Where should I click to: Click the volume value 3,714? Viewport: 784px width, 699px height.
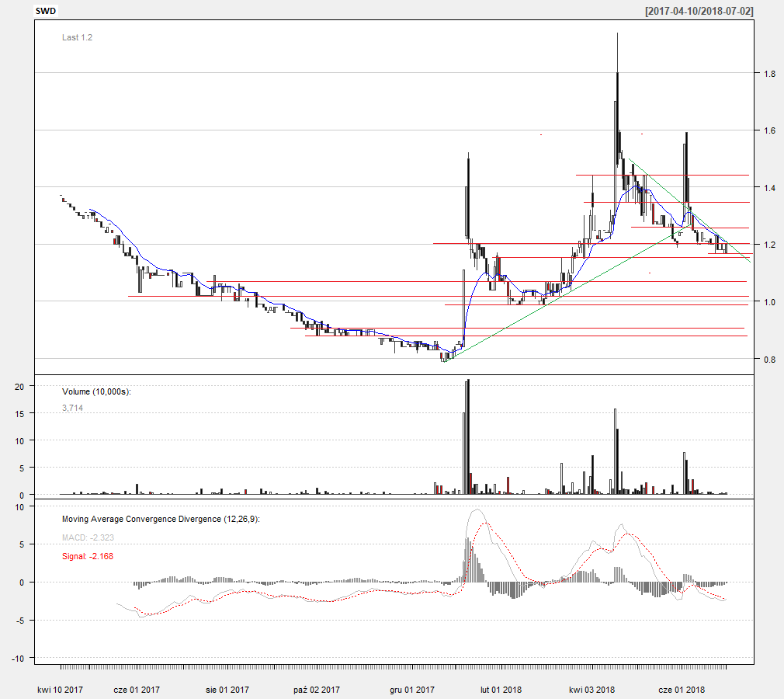[x=72, y=408]
